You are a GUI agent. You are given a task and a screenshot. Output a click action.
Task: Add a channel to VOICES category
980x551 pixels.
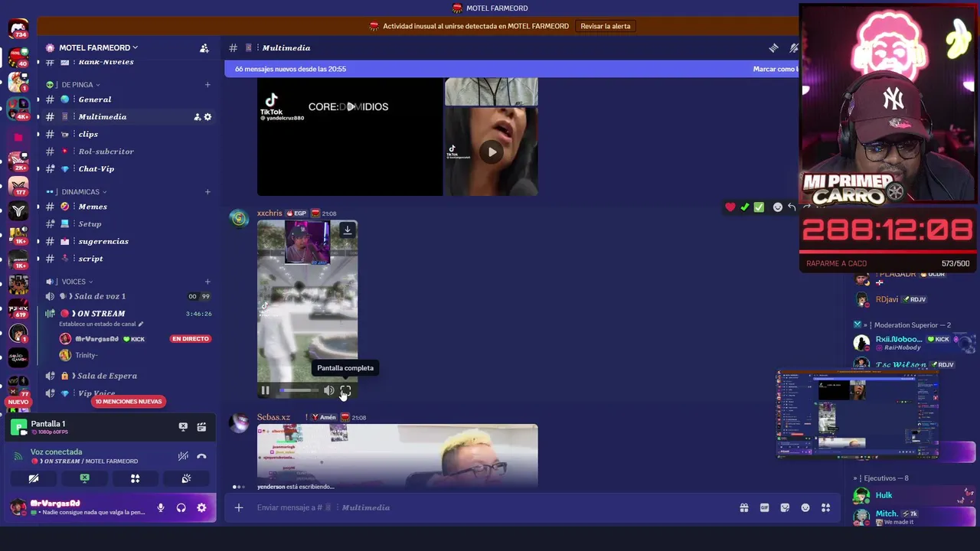pos(207,282)
